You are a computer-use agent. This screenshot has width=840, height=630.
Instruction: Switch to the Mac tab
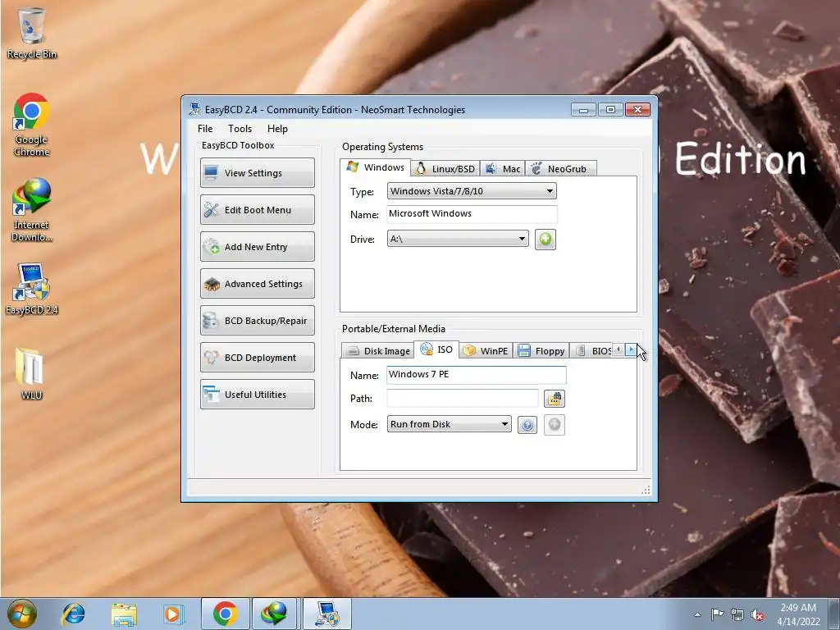pyautogui.click(x=503, y=169)
